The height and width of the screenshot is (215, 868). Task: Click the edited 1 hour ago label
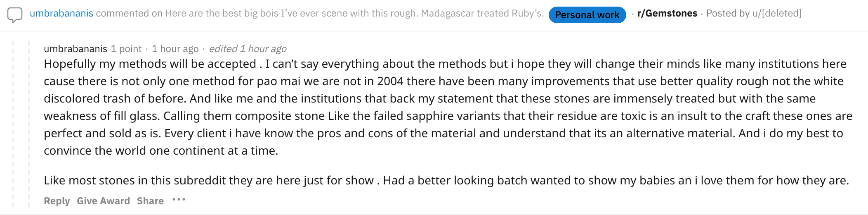248,49
